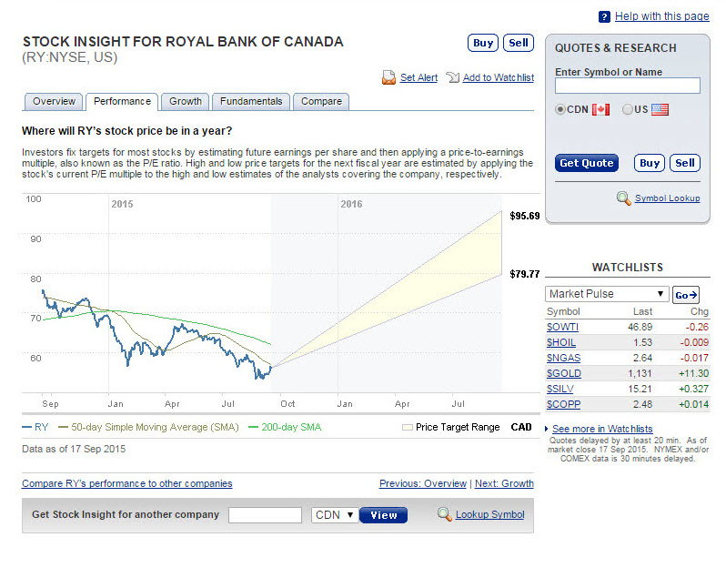Open the $HOIL symbol link

[561, 342]
